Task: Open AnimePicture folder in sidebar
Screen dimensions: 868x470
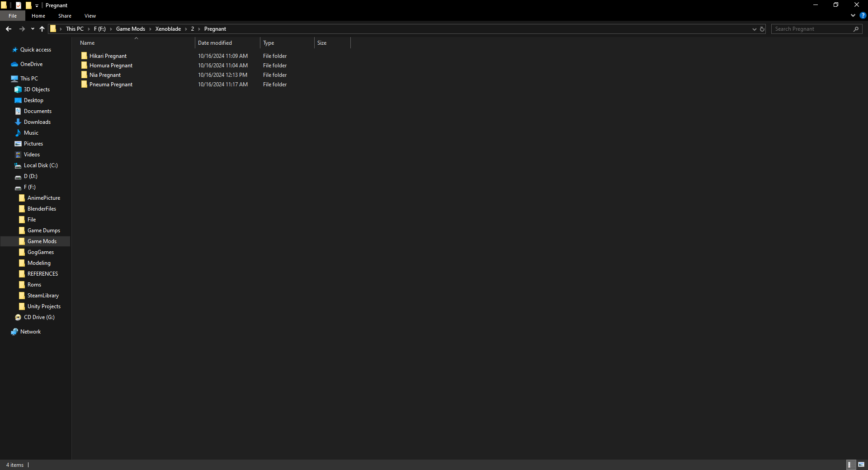Action: [x=43, y=198]
